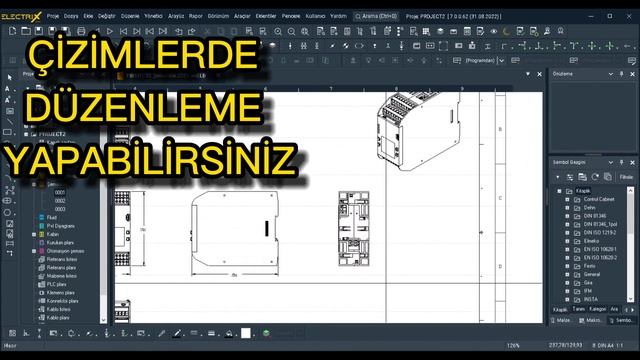Screen dimensions: 640x360
Task: Click the fill bucket icon in the bottom toolbar
Action: click(229, 333)
